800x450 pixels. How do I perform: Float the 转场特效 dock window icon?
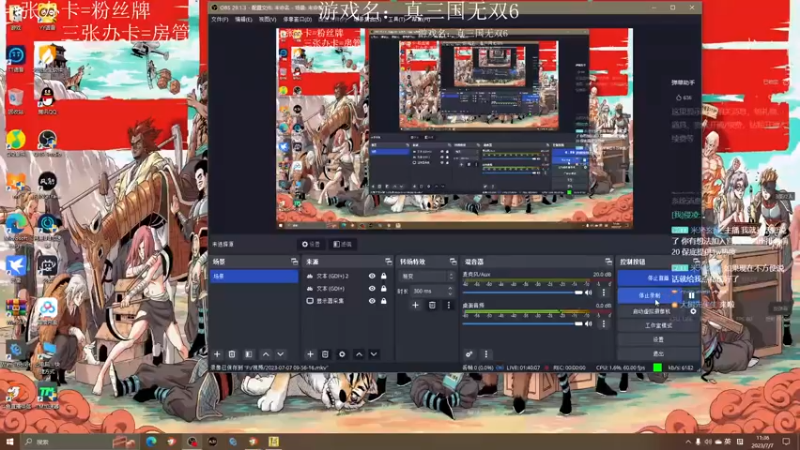point(453,261)
